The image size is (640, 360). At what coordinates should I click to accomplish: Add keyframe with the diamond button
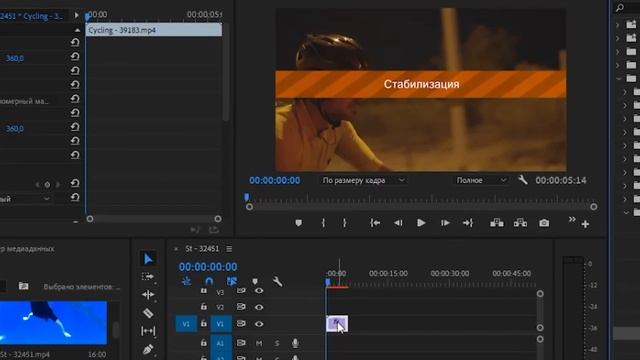coord(47,185)
